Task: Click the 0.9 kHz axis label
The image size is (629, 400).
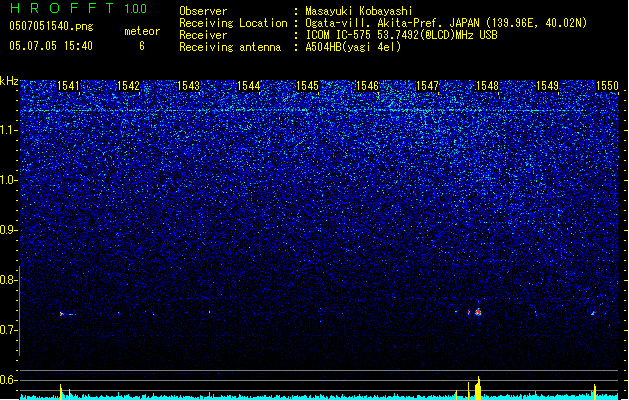Action: [x=8, y=230]
